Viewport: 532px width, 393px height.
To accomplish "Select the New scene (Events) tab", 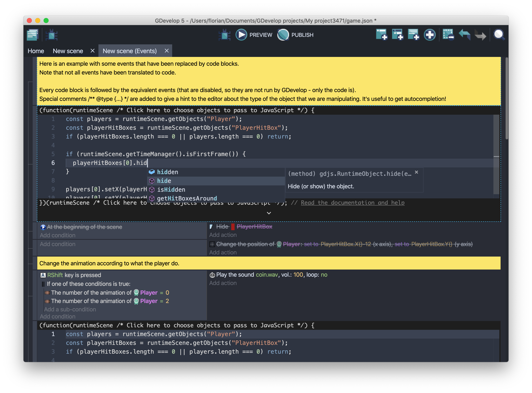I will tap(129, 51).
